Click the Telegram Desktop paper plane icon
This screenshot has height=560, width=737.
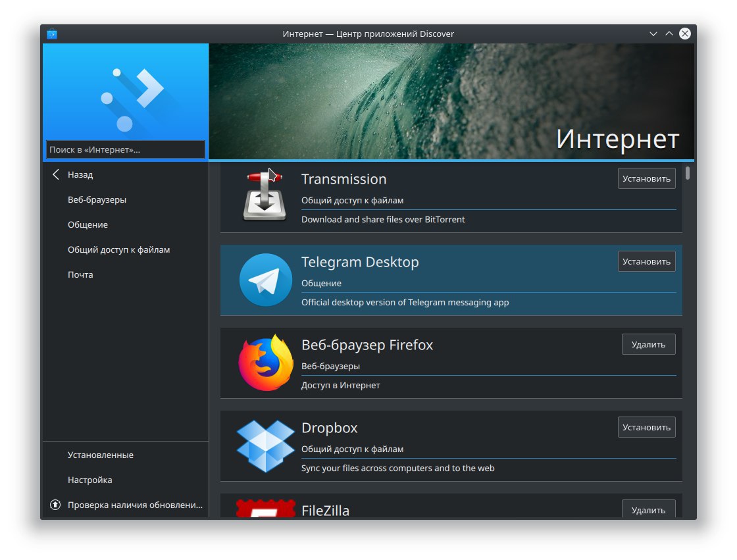(x=266, y=280)
